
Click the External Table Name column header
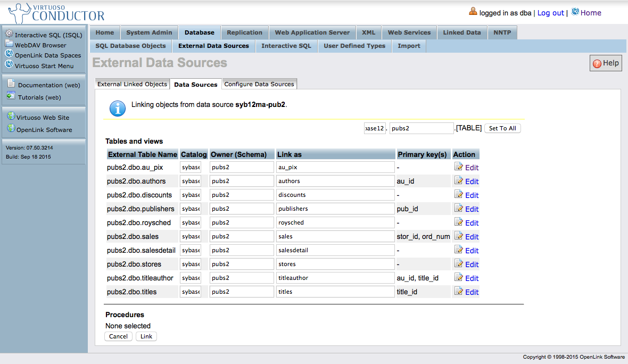(143, 154)
